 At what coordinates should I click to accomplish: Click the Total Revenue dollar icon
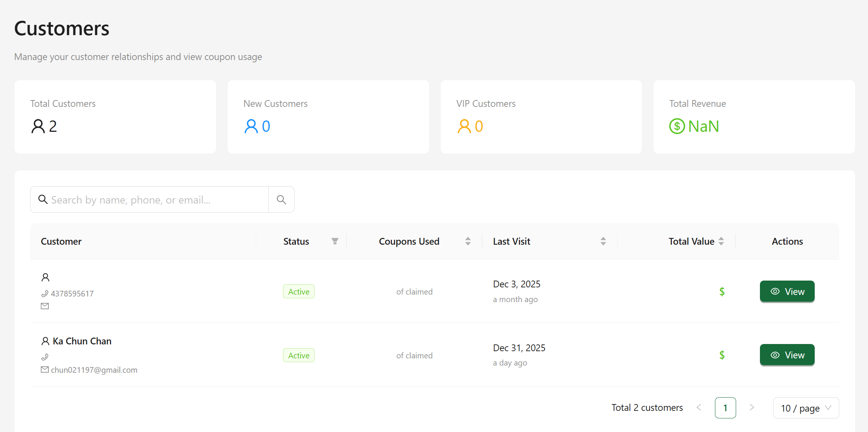tap(677, 126)
